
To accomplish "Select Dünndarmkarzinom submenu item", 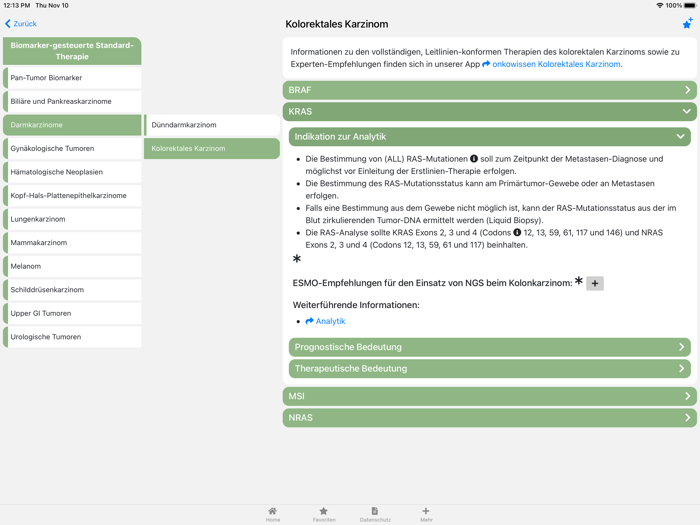I will coord(212,125).
